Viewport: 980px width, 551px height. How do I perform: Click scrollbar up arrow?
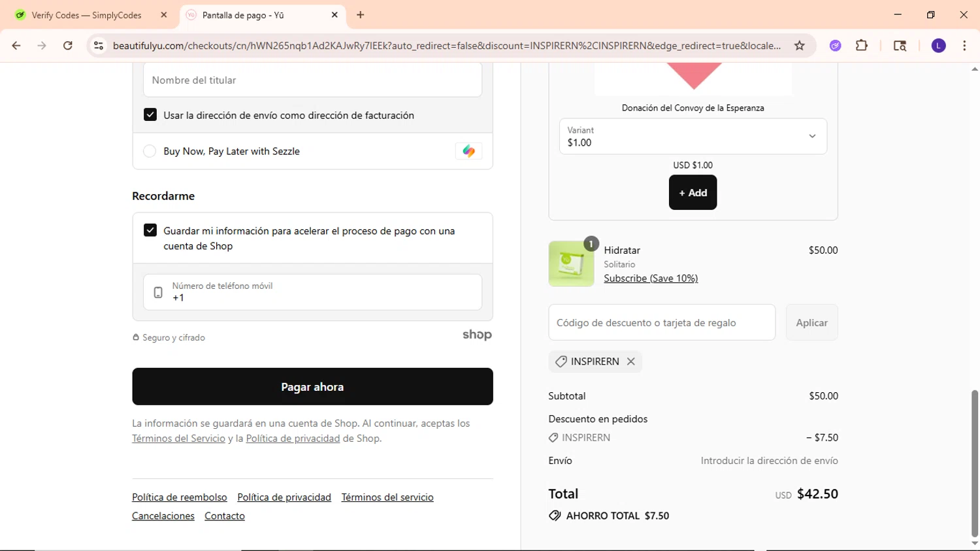[975, 69]
